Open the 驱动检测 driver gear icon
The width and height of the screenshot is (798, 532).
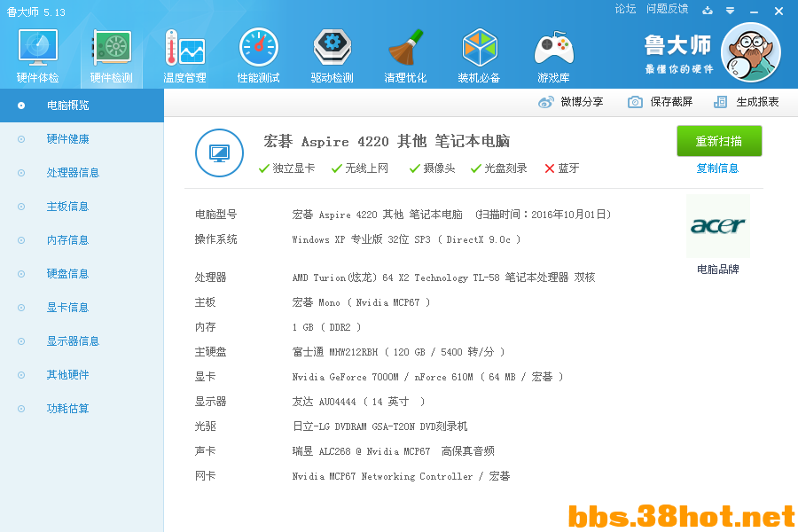click(332, 48)
